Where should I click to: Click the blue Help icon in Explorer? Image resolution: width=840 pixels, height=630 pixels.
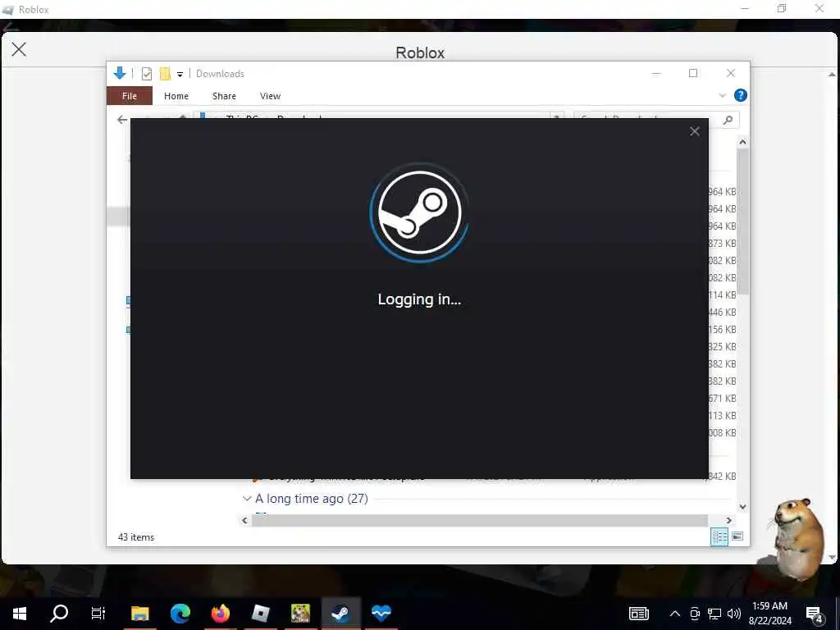click(741, 95)
